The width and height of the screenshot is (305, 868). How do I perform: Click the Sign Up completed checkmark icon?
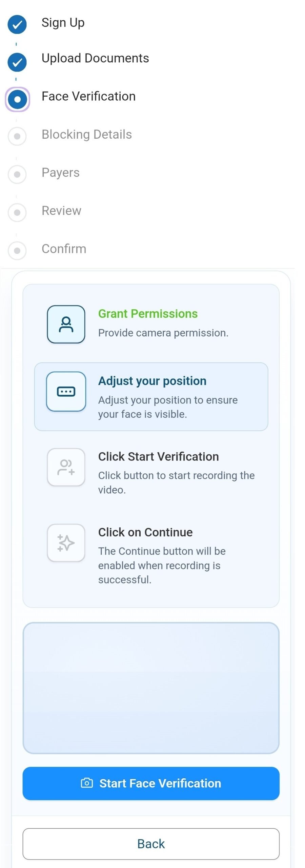pos(17,24)
